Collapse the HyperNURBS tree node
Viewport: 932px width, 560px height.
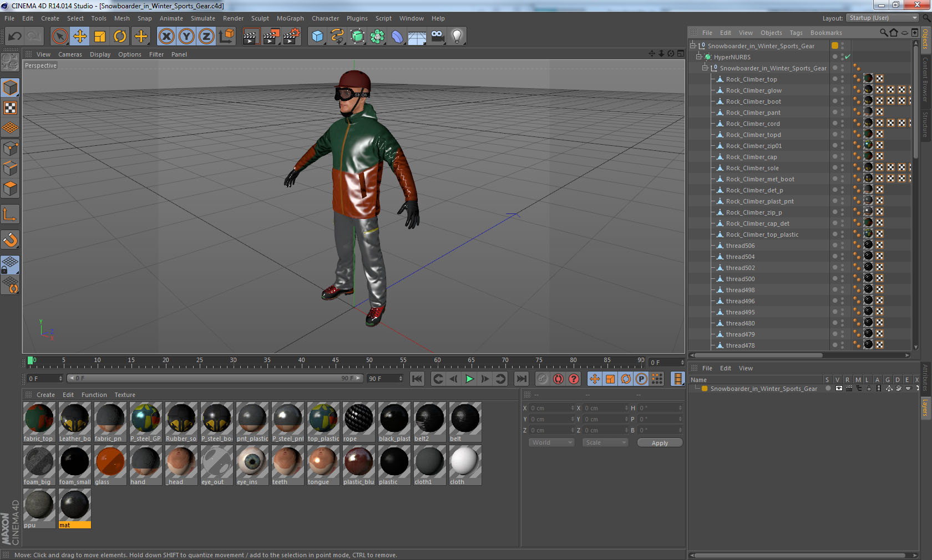pyautogui.click(x=699, y=57)
